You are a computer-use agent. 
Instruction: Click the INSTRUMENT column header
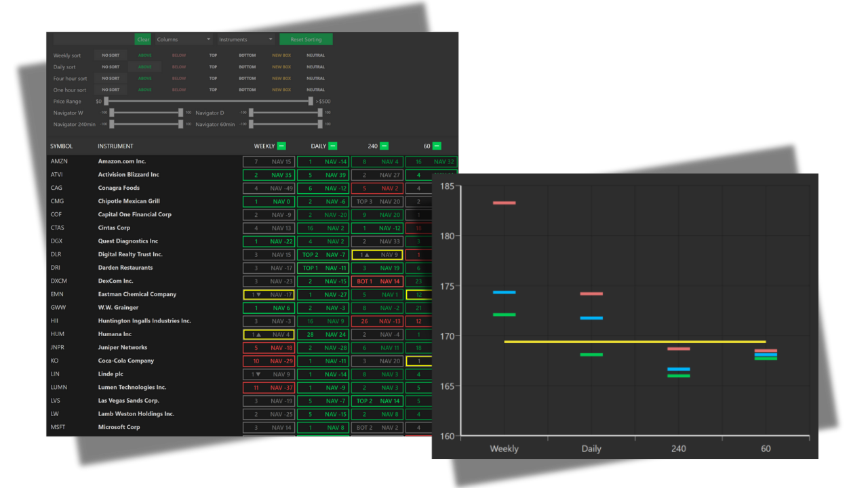point(115,146)
